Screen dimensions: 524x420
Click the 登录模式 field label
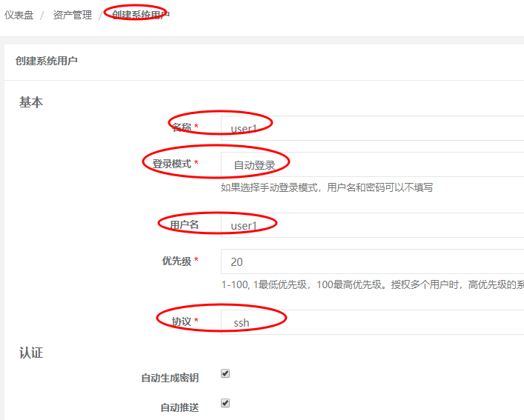click(x=172, y=164)
